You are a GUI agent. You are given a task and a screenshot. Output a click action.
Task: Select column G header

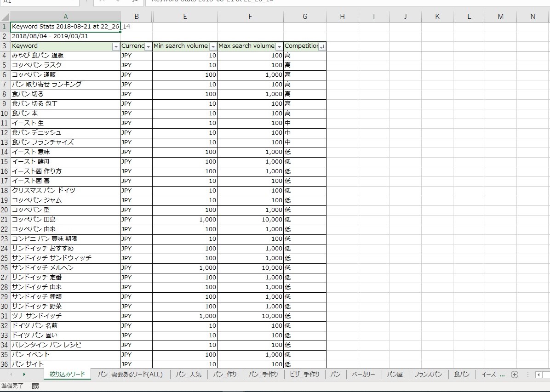click(x=305, y=17)
